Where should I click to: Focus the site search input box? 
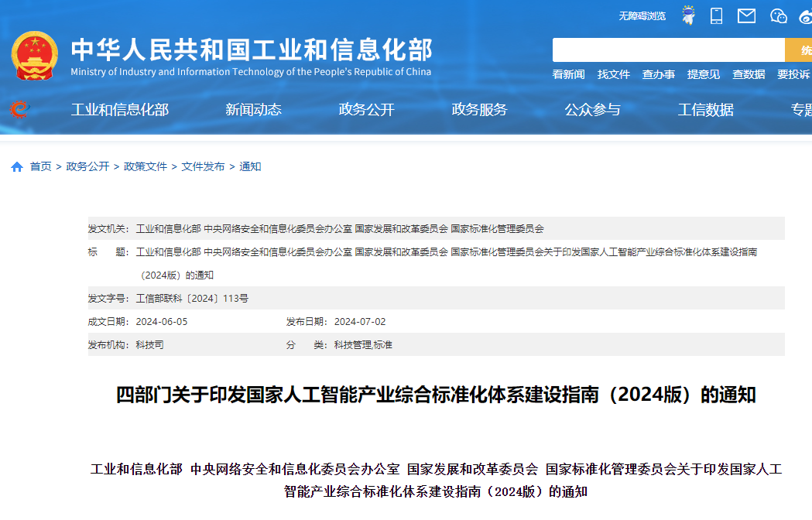668,50
